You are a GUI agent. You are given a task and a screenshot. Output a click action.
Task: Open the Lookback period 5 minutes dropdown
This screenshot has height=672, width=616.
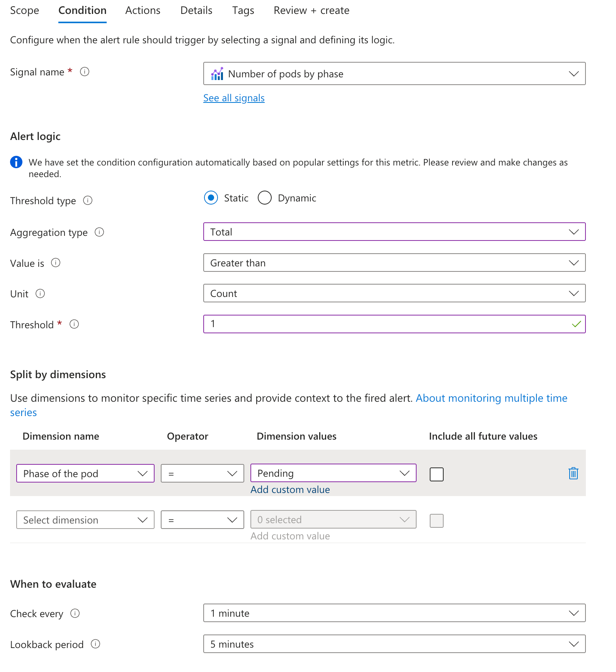[x=394, y=644]
